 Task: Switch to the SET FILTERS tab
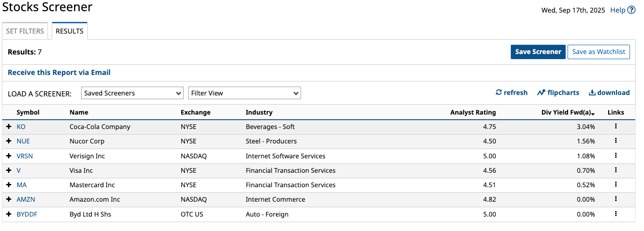coord(25,31)
